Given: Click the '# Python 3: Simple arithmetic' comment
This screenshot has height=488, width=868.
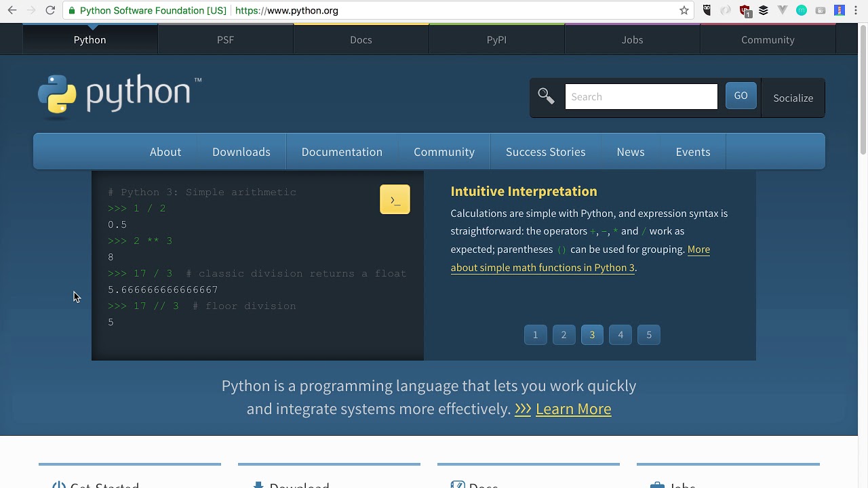Looking at the screenshot, I should pyautogui.click(x=202, y=192).
